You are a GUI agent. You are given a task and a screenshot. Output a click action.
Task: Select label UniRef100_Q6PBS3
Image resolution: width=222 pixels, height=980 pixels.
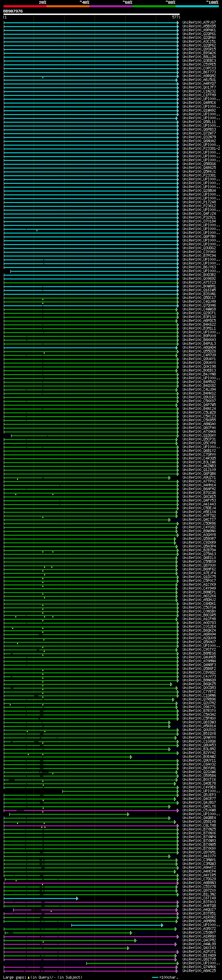(199, 129)
